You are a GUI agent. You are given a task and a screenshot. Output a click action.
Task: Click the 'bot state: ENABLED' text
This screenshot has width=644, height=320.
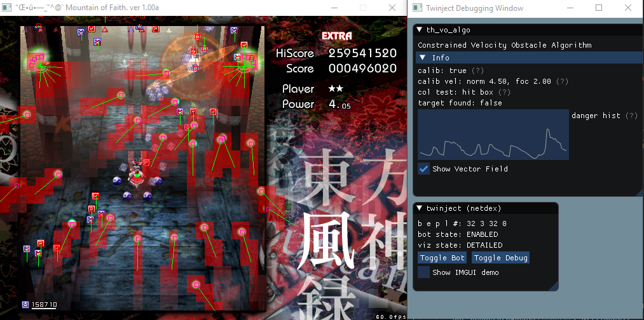458,234
